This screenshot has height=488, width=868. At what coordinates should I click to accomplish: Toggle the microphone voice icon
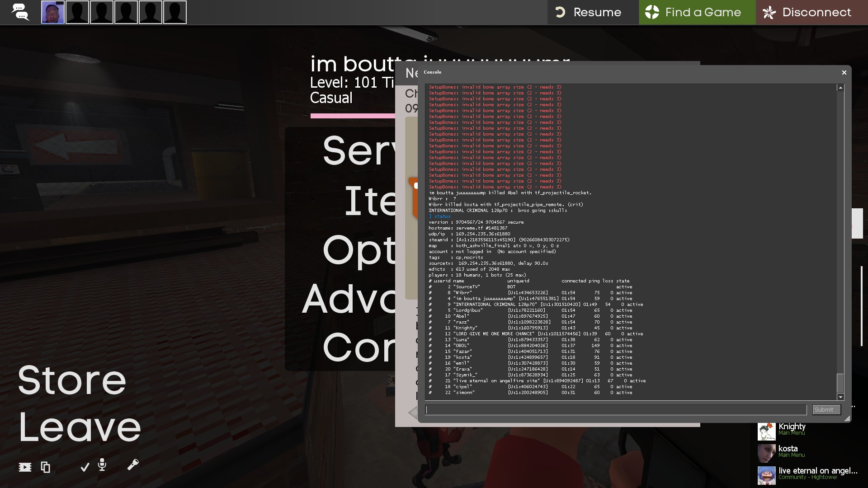(x=102, y=465)
